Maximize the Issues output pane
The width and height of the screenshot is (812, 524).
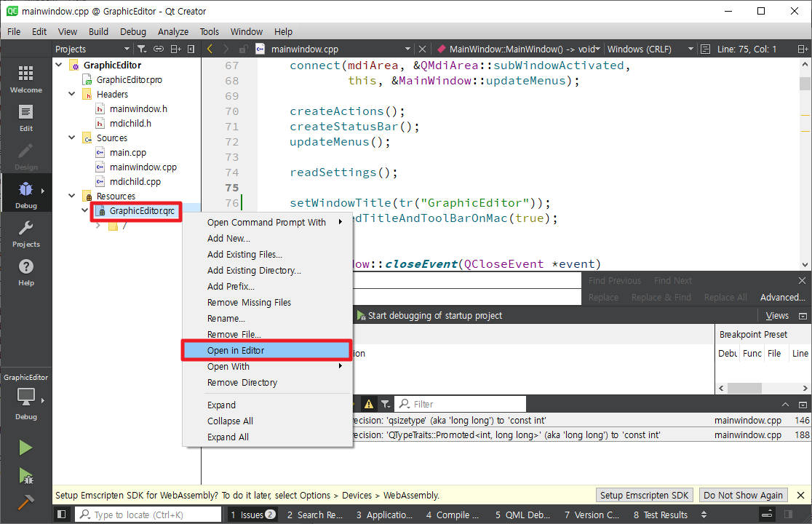[803, 405]
